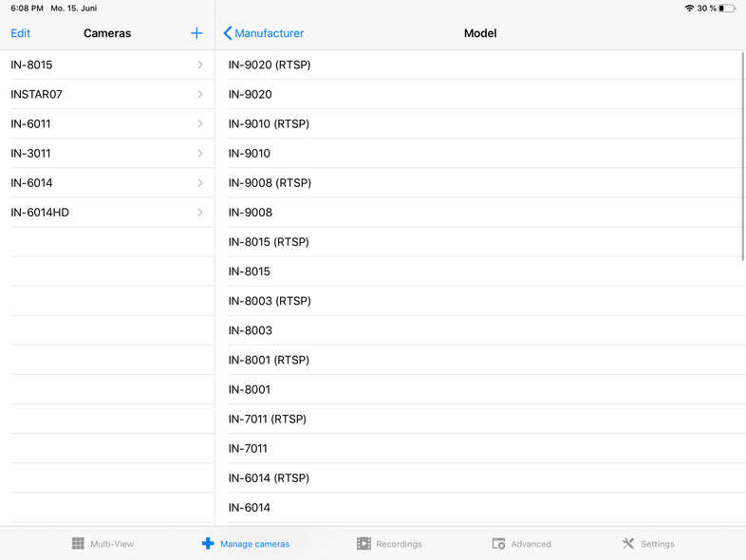Select the IN-3011 camera row
The image size is (746, 560).
[x=31, y=154]
